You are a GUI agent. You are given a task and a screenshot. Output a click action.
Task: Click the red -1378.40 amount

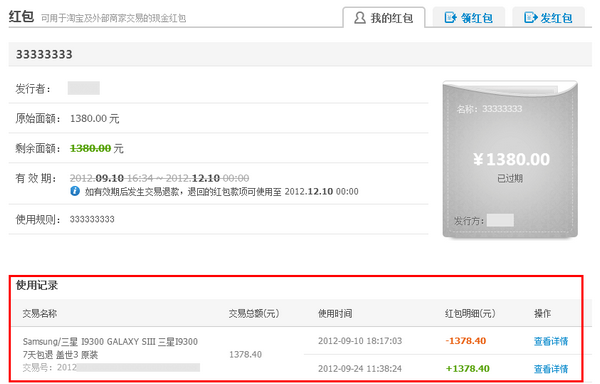coord(466,341)
